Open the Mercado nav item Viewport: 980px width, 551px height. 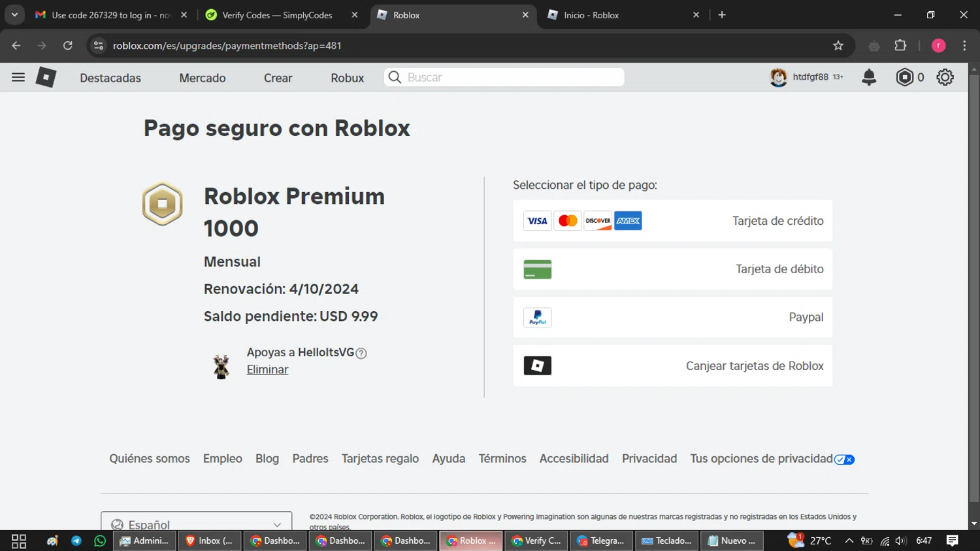(203, 78)
